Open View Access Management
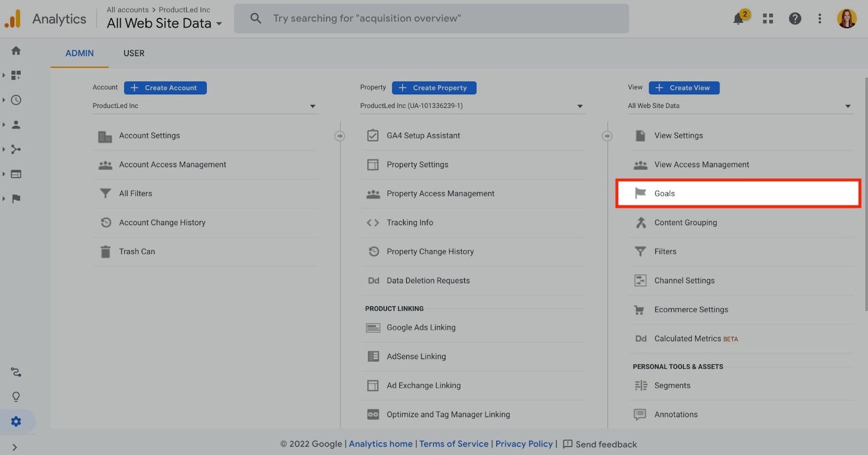 (x=741, y=165)
